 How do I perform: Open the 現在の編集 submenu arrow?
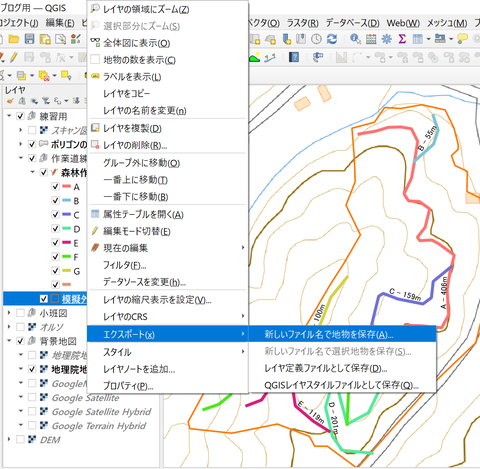[243, 248]
